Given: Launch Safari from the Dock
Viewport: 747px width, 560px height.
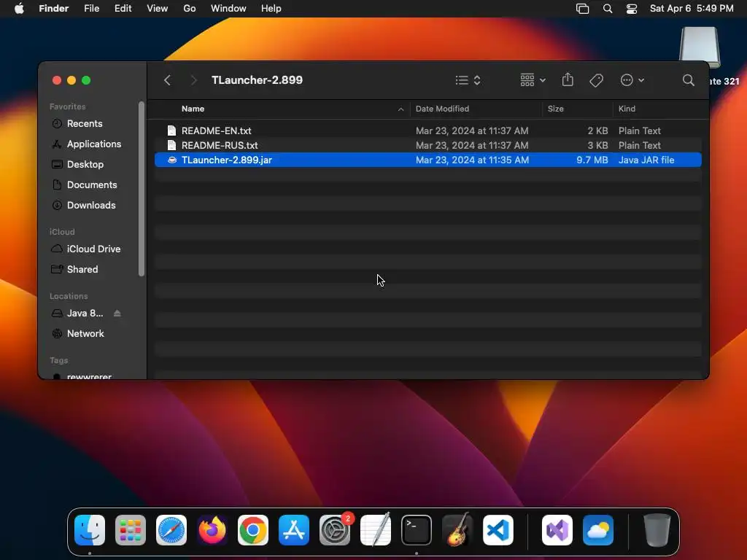Looking at the screenshot, I should [171, 530].
